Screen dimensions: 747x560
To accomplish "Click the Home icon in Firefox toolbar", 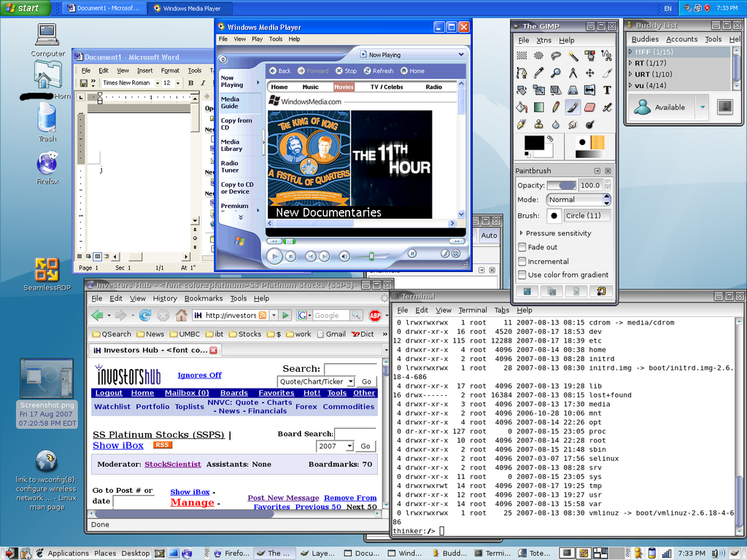I will click(181, 315).
